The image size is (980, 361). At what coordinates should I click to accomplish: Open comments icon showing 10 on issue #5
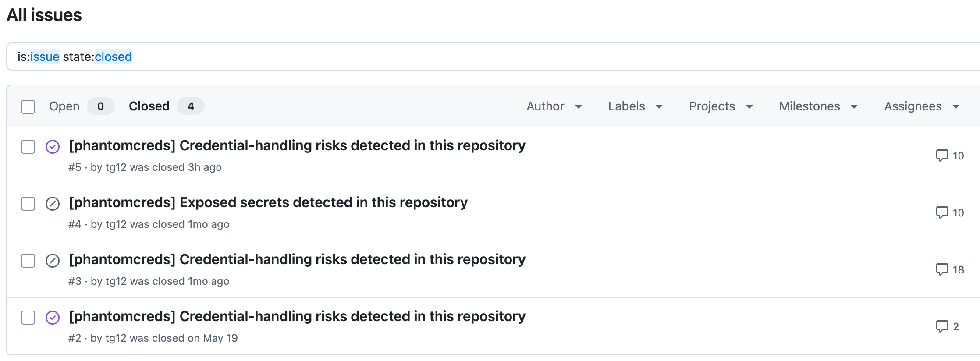click(x=942, y=156)
